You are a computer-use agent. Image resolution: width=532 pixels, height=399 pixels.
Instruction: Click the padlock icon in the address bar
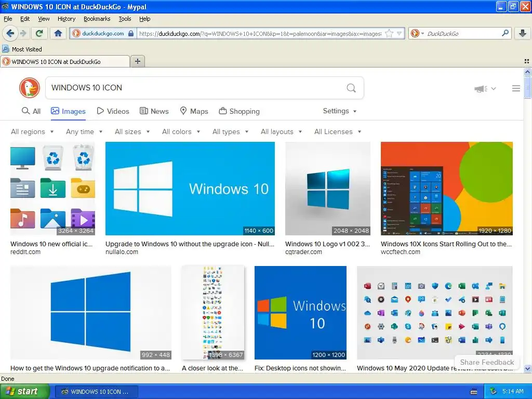pyautogui.click(x=130, y=33)
